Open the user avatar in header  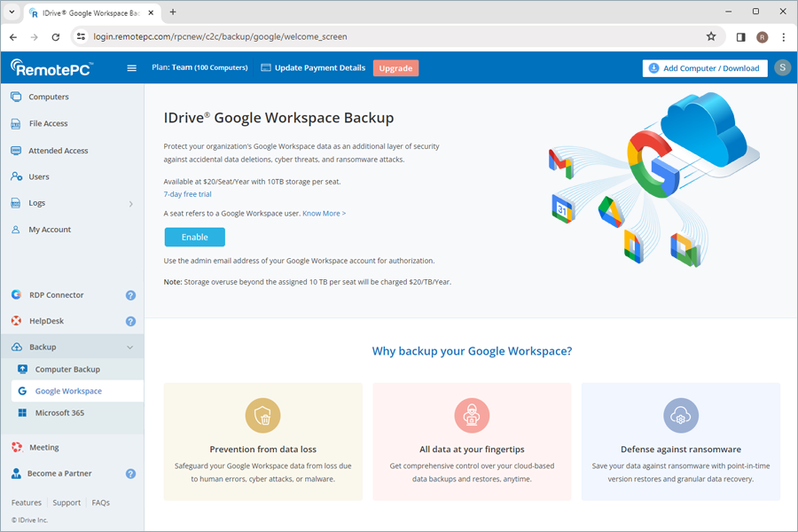[x=781, y=68]
